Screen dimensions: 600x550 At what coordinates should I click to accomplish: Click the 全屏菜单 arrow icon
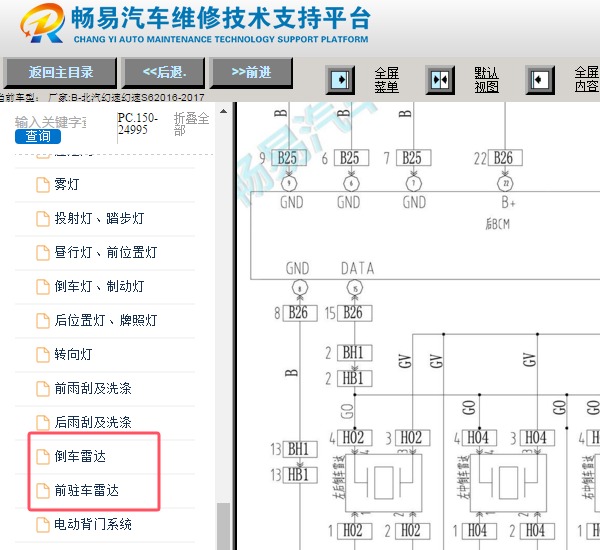click(340, 80)
